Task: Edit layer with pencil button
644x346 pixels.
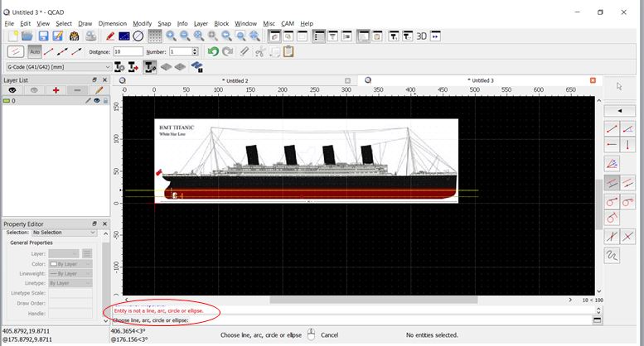Action: click(99, 90)
